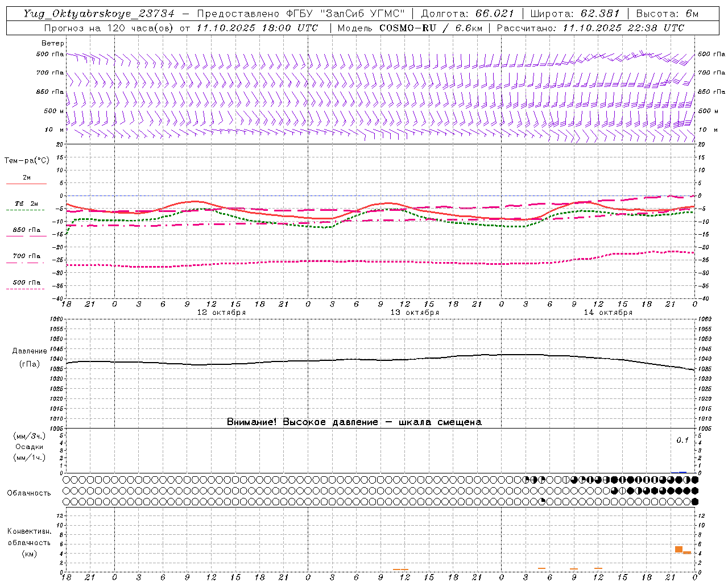Screen dimensions: 728x582
Task: Click the '(мм/3ч.)' precipitation unit label
Action: pyautogui.click(x=30, y=436)
